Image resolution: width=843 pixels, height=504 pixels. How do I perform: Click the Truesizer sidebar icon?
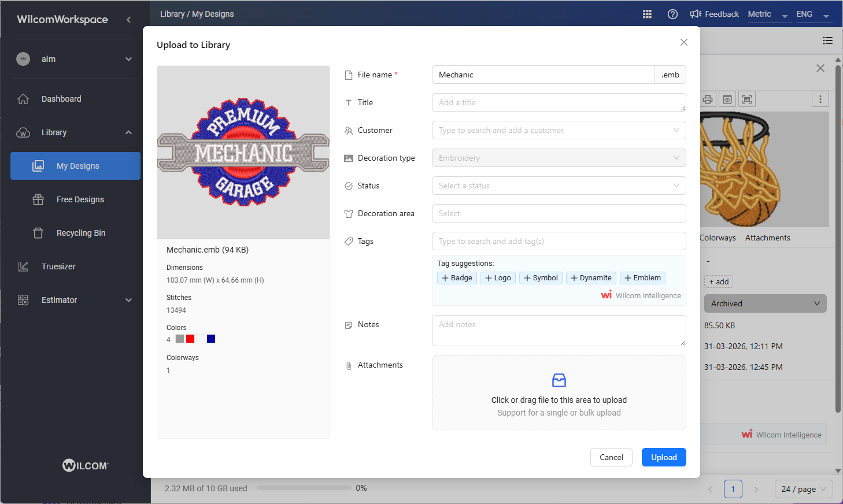click(23, 266)
